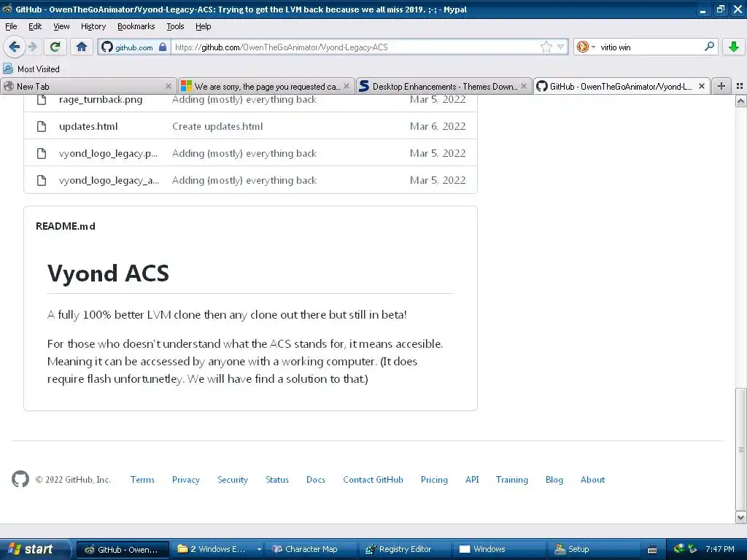Open the Pricing footer link
The width and height of the screenshot is (747, 560).
[x=434, y=480]
